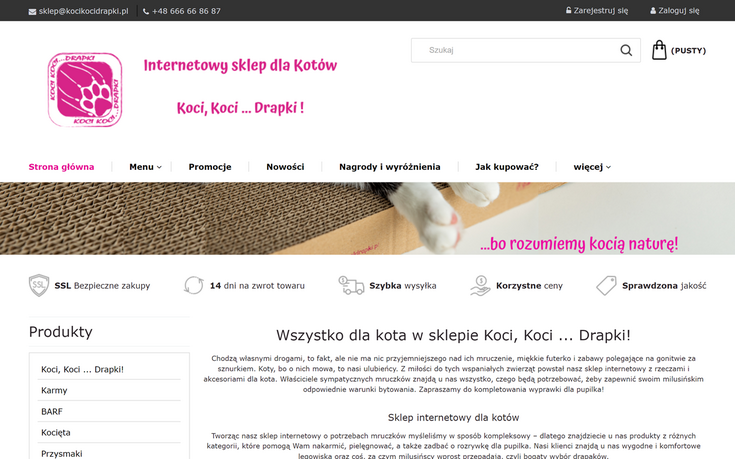The image size is (735, 459).
Task: Click the search magnifier icon
Action: click(x=626, y=50)
